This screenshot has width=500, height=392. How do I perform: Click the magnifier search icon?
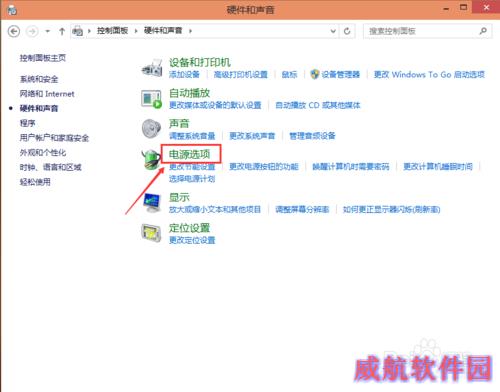(x=483, y=31)
